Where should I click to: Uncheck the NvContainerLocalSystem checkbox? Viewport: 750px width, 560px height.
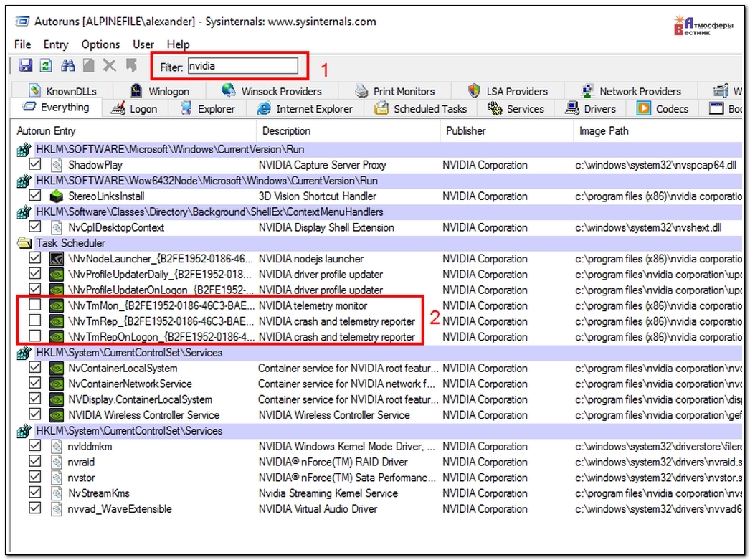(34, 367)
